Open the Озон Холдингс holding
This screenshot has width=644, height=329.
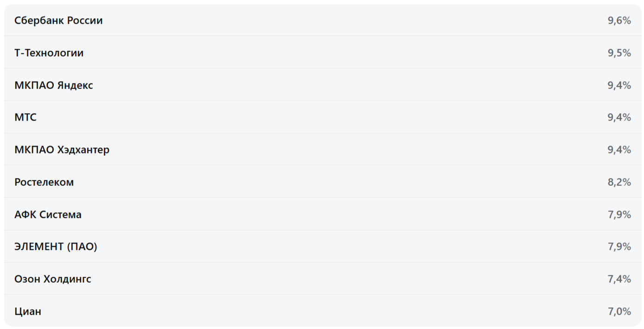[53, 279]
